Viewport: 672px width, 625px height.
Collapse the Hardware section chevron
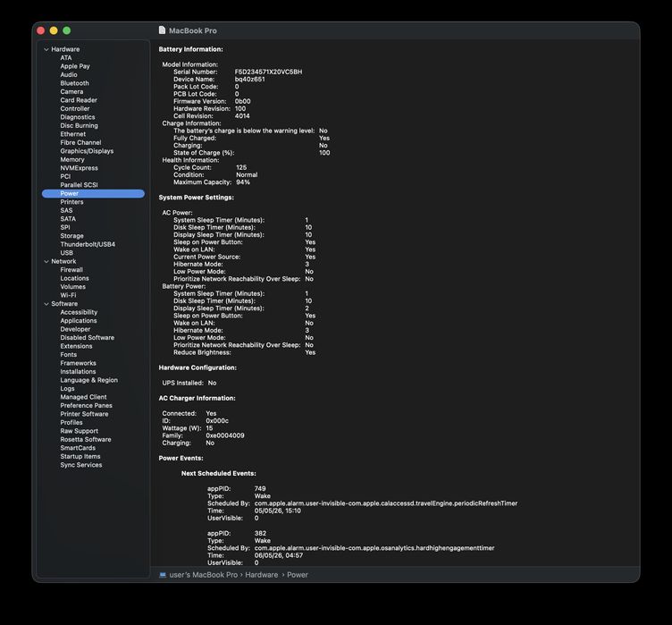pos(46,49)
